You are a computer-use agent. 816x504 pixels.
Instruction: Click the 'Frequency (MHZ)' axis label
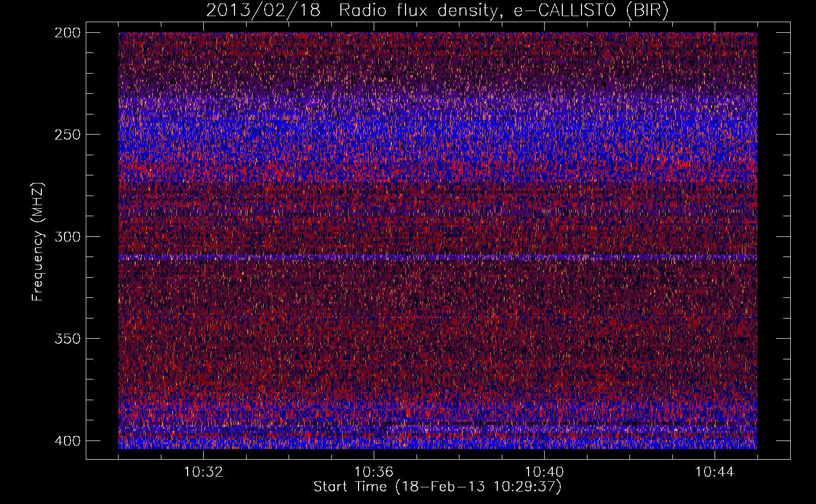click(x=38, y=242)
